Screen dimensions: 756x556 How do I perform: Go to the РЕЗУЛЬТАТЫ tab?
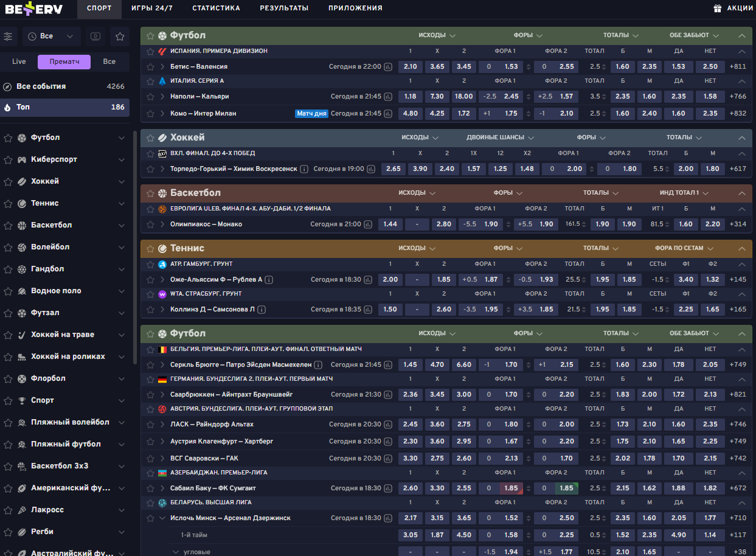point(284,9)
